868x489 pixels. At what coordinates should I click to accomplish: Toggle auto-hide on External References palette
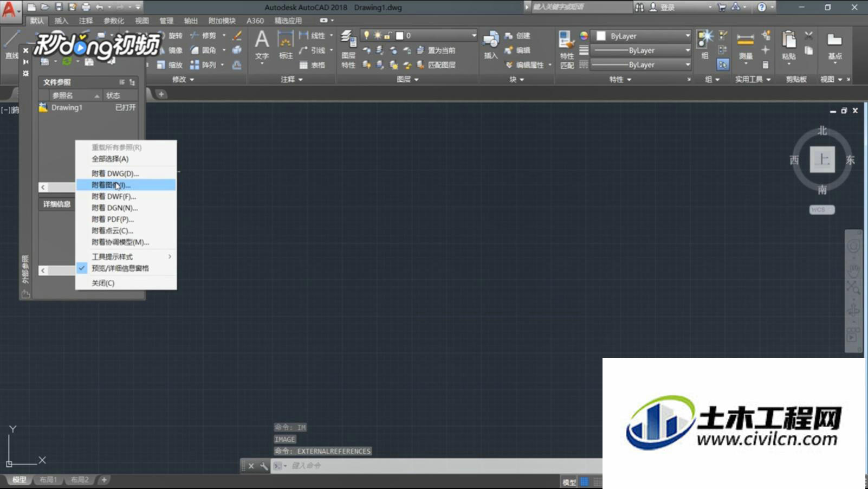tap(25, 61)
